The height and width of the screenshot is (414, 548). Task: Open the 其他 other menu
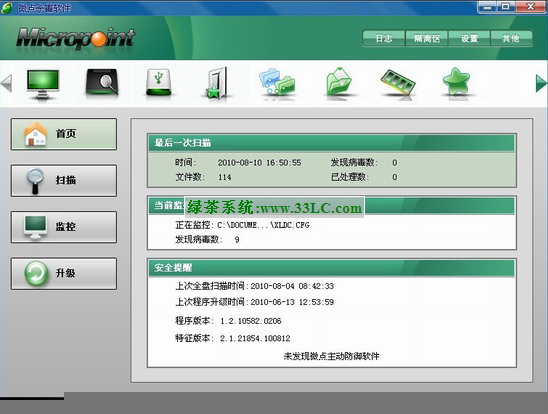click(x=511, y=38)
